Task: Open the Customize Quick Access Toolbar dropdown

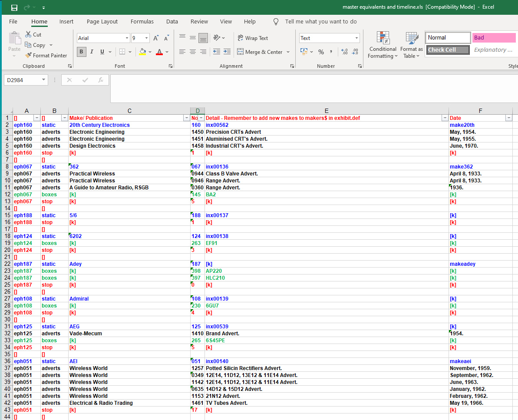Action: pos(43,7)
